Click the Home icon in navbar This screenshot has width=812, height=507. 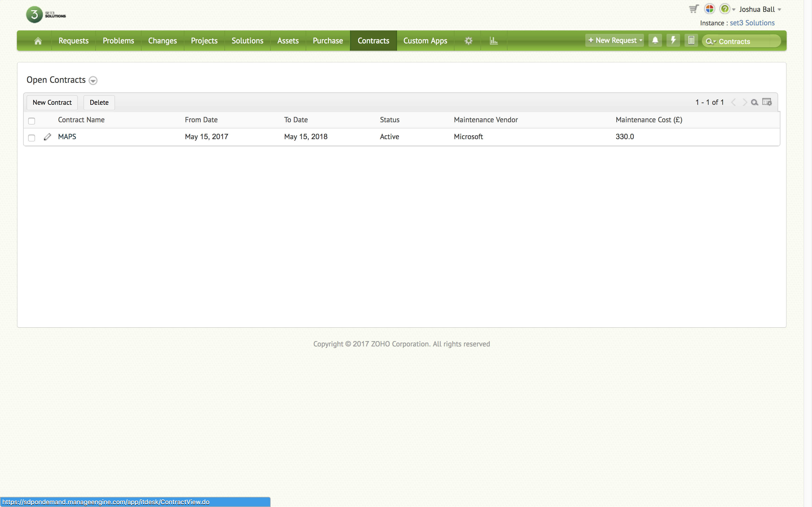coord(38,41)
